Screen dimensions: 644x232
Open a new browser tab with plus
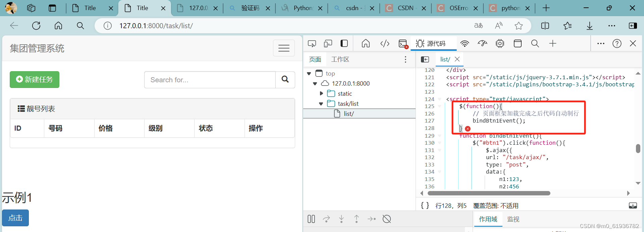point(546,8)
